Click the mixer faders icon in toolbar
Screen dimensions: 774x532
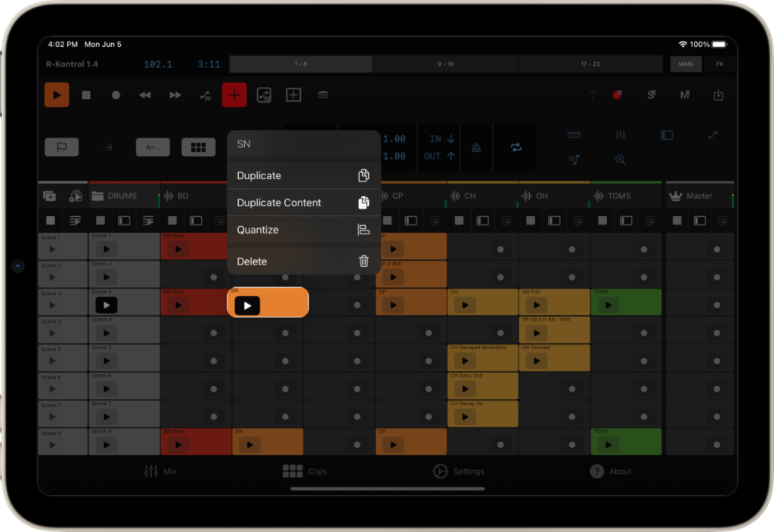[x=620, y=135]
